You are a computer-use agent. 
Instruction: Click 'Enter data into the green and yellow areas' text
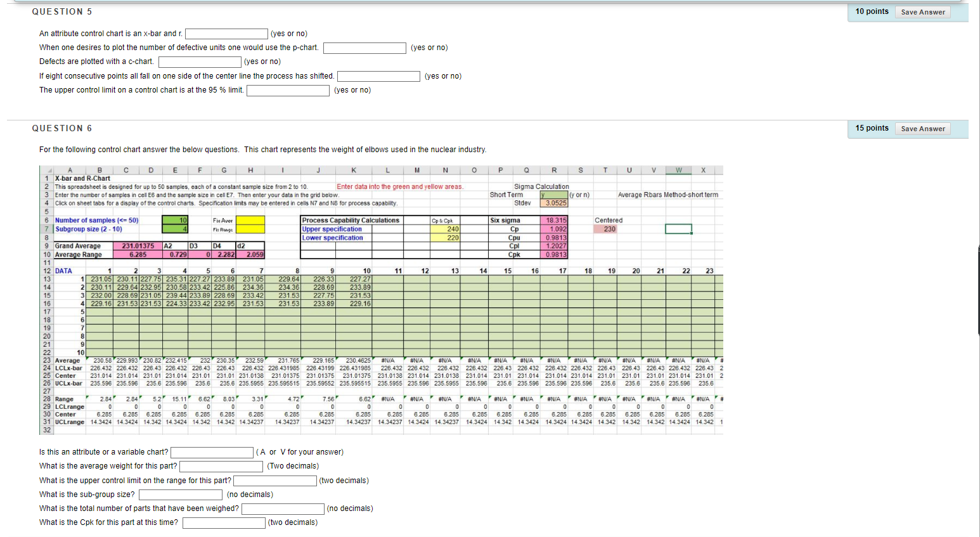[x=400, y=186]
